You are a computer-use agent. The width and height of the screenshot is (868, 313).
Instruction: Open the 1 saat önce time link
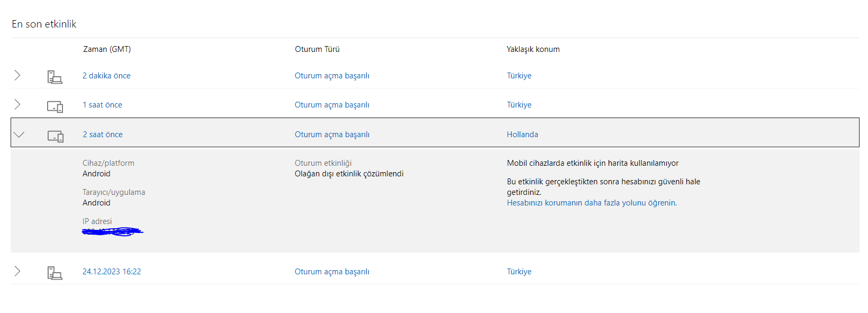coord(102,105)
